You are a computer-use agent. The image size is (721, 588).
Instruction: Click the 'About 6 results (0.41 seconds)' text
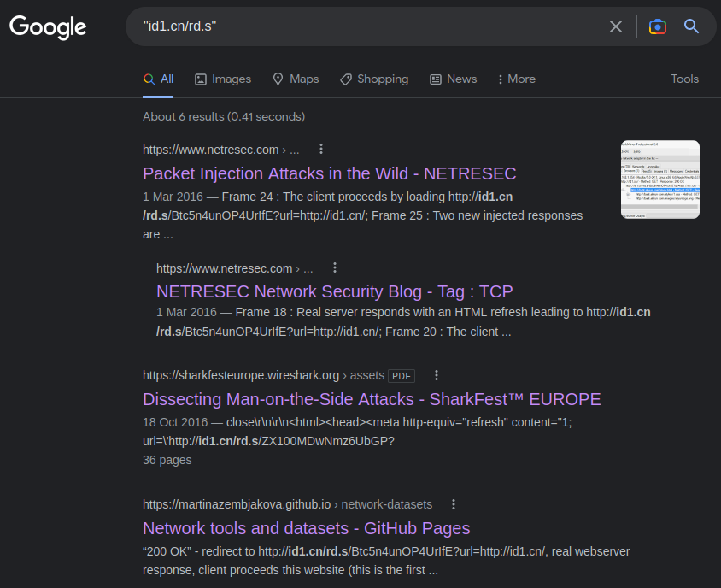point(224,116)
